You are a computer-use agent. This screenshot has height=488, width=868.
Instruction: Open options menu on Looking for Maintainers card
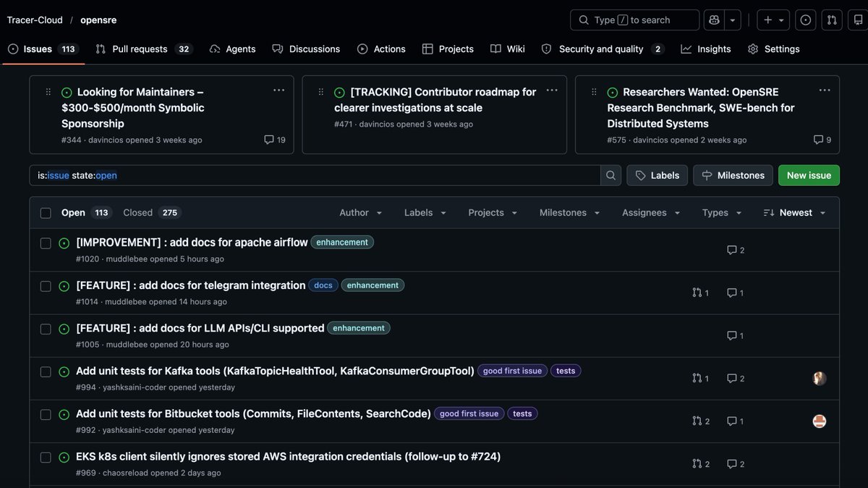click(279, 91)
